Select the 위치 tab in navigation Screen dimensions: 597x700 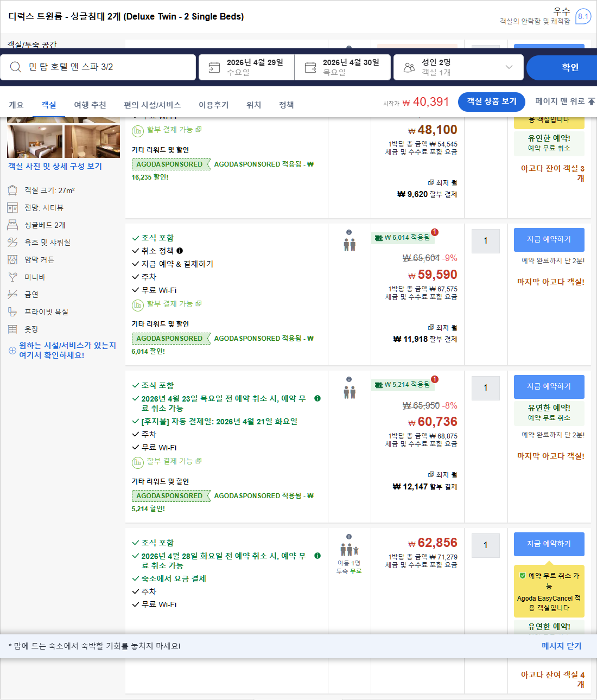coord(253,105)
